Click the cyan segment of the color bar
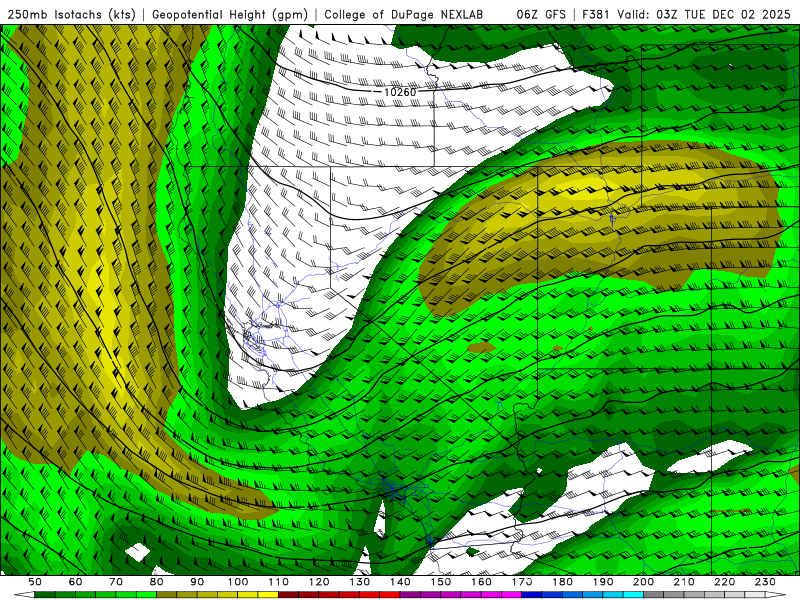The height and width of the screenshot is (600, 800). coord(633,595)
